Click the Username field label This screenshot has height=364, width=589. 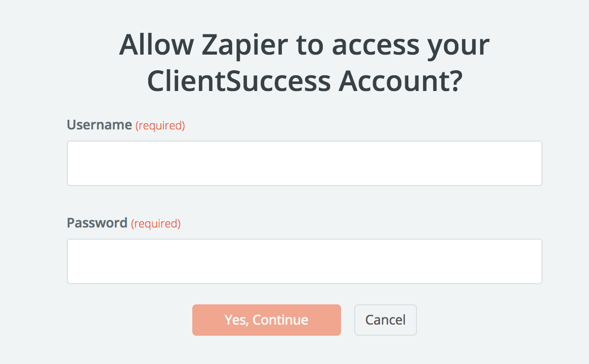click(x=99, y=125)
